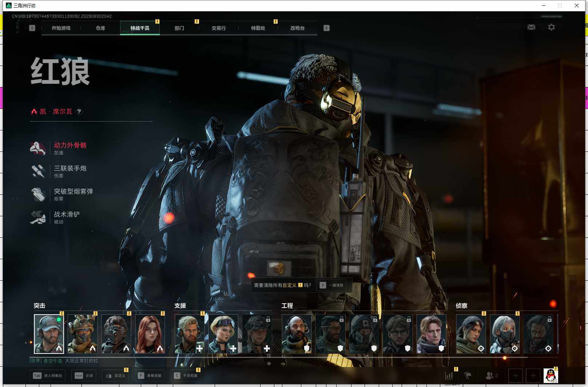Click the 突击 category heading

coord(40,306)
